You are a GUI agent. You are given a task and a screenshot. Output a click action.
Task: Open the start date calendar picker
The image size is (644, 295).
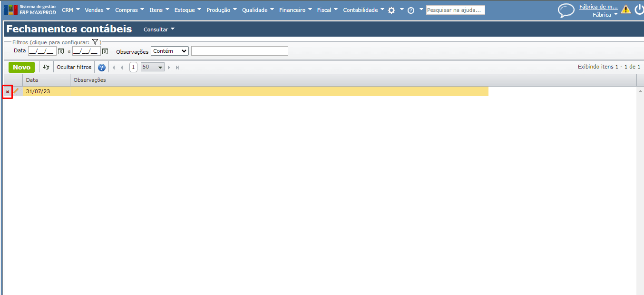tap(61, 51)
